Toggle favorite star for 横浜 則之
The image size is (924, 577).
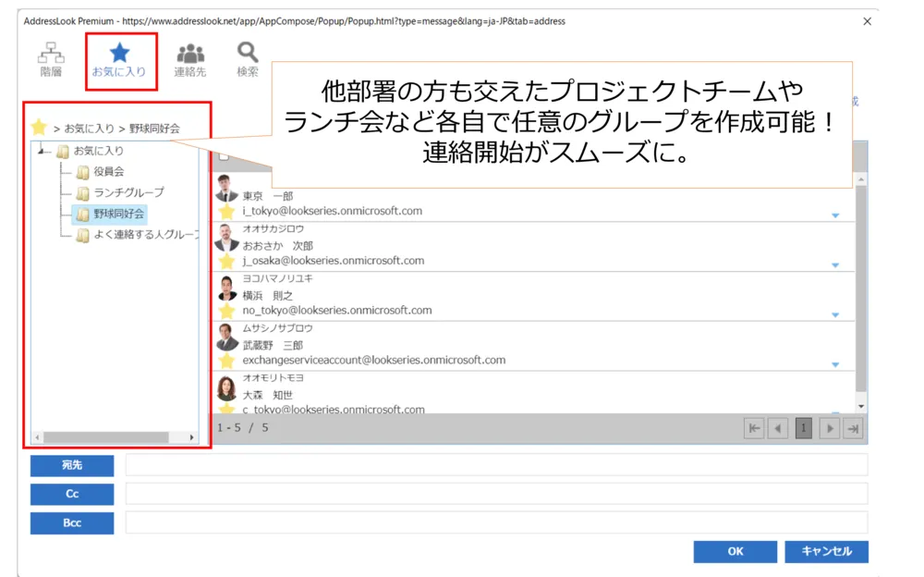[226, 312]
